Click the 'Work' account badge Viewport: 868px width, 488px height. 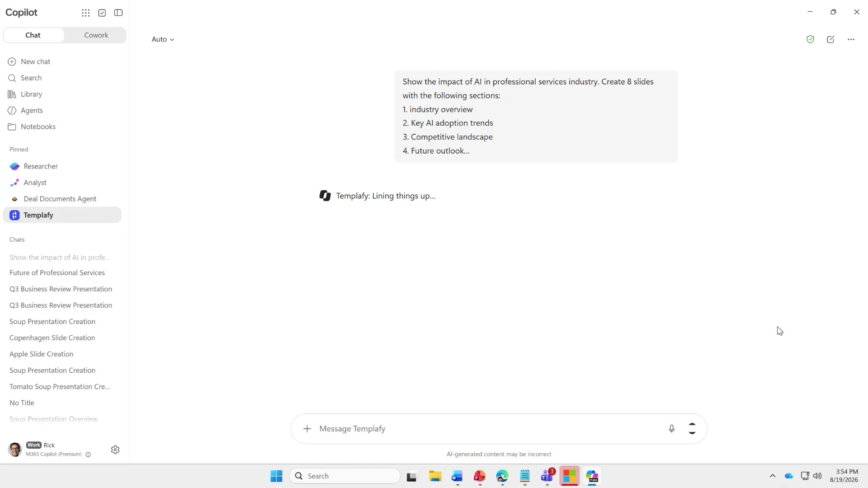(x=34, y=445)
